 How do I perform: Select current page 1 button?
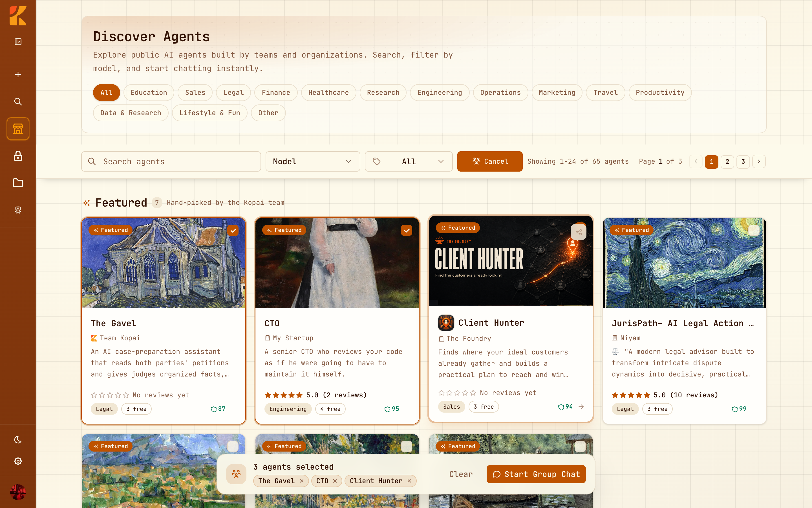pos(711,162)
